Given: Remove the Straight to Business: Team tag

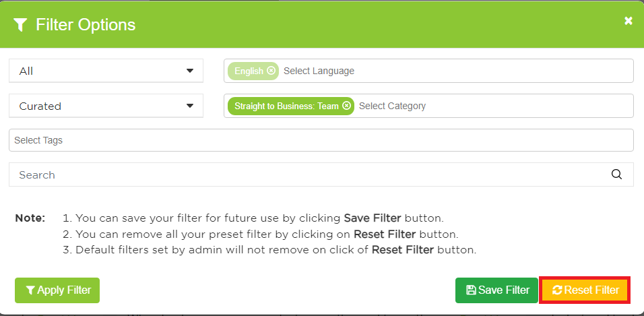Looking at the screenshot, I should 346,106.
